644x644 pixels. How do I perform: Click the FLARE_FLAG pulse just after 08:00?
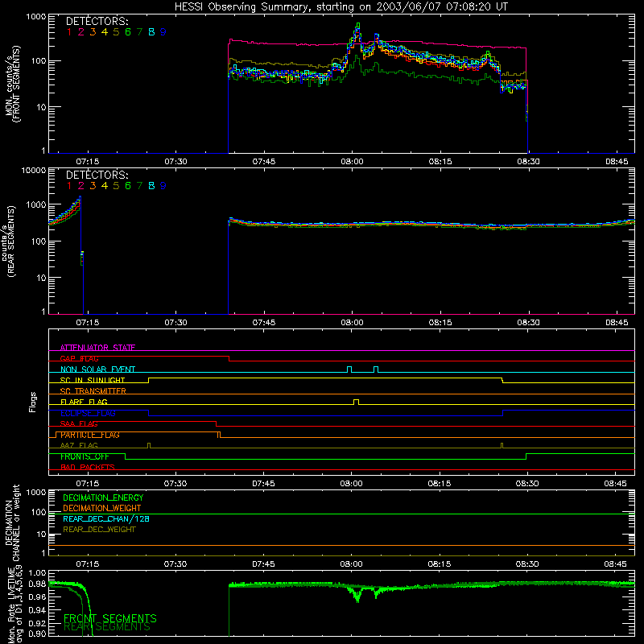(x=356, y=402)
